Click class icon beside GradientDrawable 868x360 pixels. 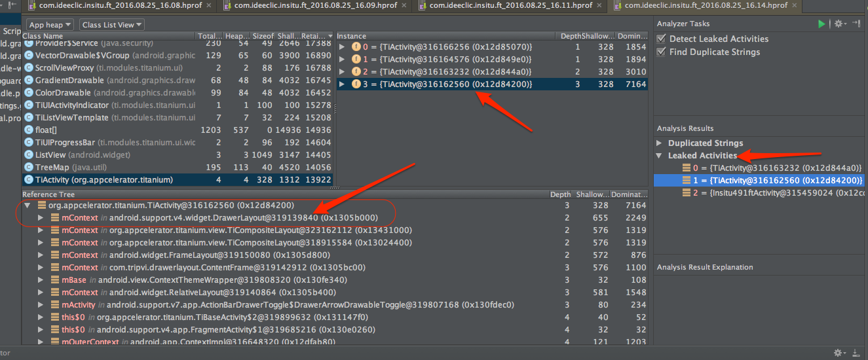coord(28,81)
